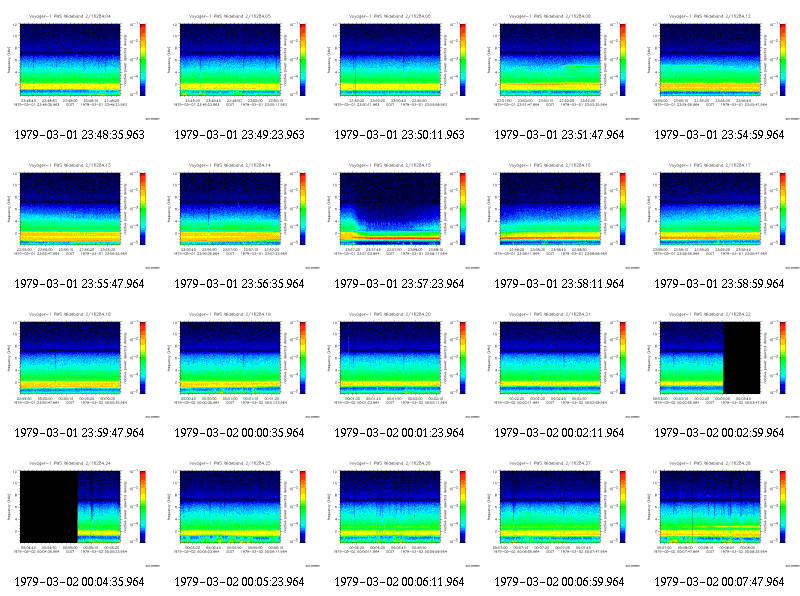Open the 1979-03-01 23:48:35.963 spectrogram thumbnail
Viewport: 800px width, 596px height.
click(x=80, y=66)
